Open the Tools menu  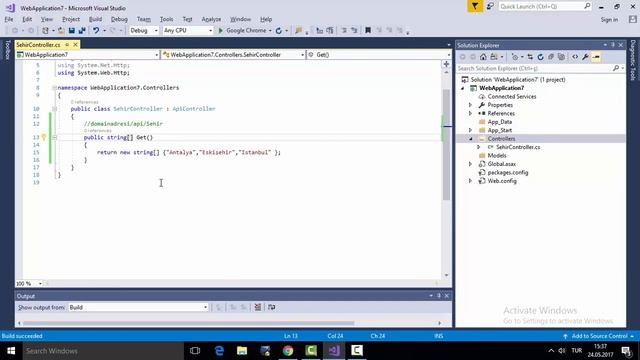(x=166, y=19)
